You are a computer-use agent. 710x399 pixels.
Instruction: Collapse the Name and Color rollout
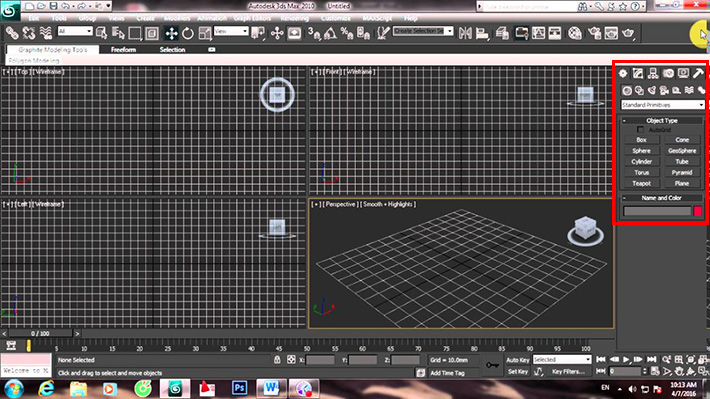coord(662,198)
